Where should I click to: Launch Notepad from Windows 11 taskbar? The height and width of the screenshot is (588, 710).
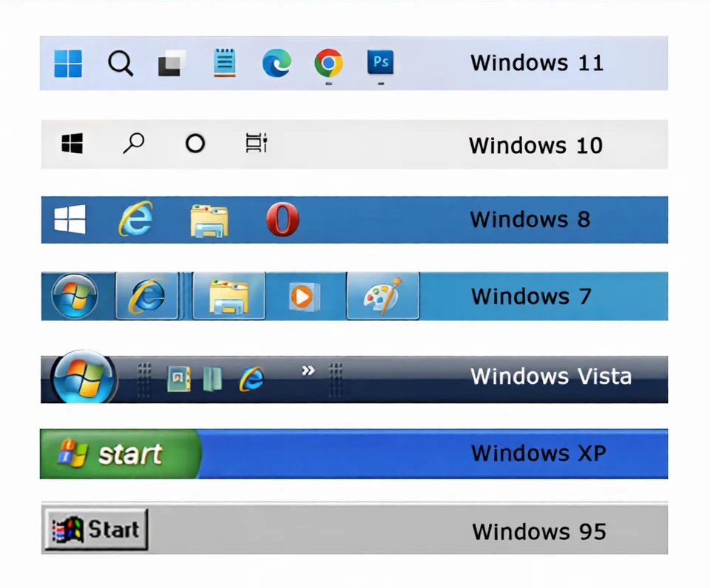tap(225, 63)
